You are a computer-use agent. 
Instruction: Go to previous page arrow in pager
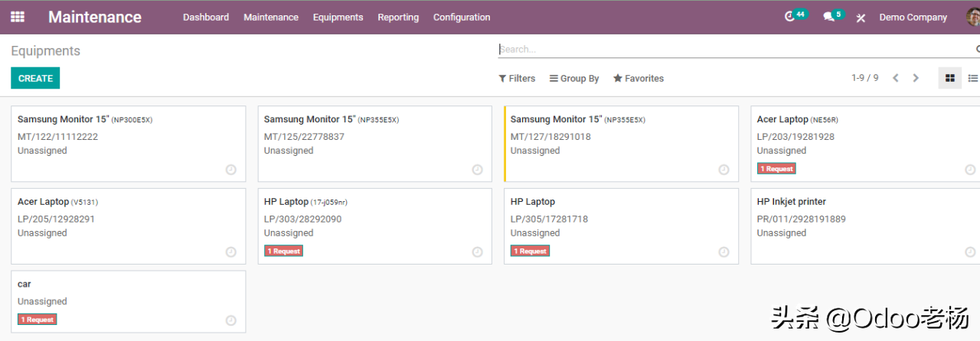click(x=895, y=78)
